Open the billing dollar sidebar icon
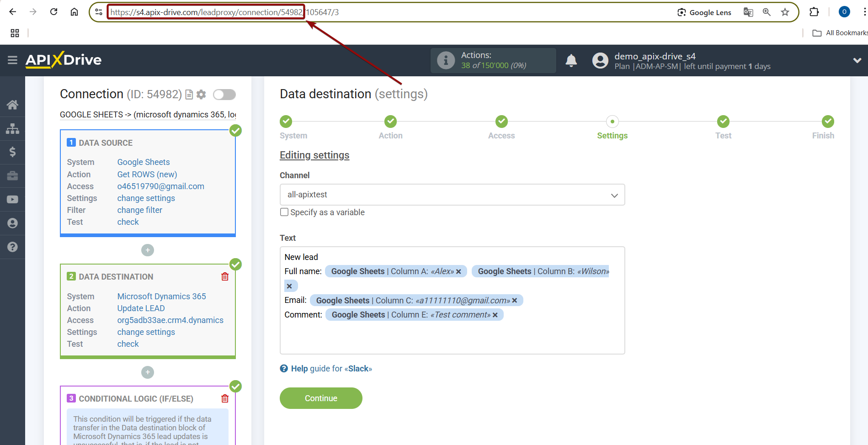This screenshot has width=868, height=445. click(x=12, y=152)
